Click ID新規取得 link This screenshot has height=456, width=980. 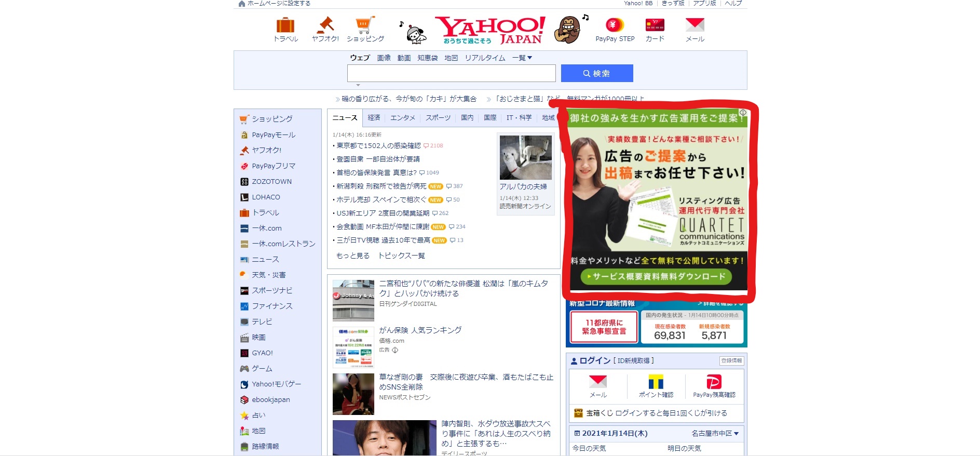point(634,360)
